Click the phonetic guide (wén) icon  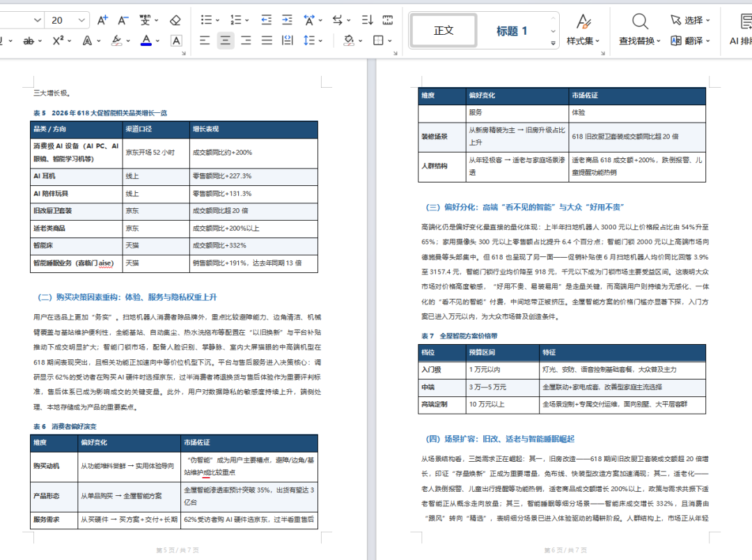coord(145,20)
